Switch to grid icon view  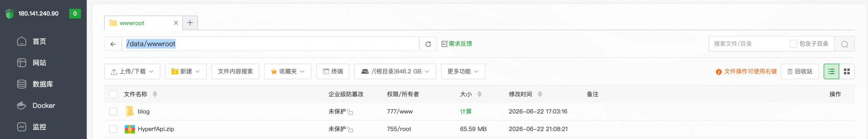click(847, 71)
